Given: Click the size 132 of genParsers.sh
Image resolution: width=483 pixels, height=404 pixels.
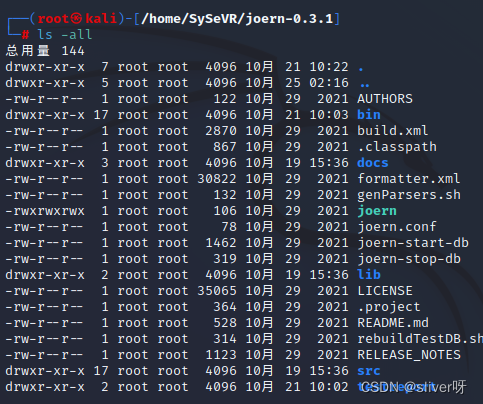Looking at the screenshot, I should [225, 195].
